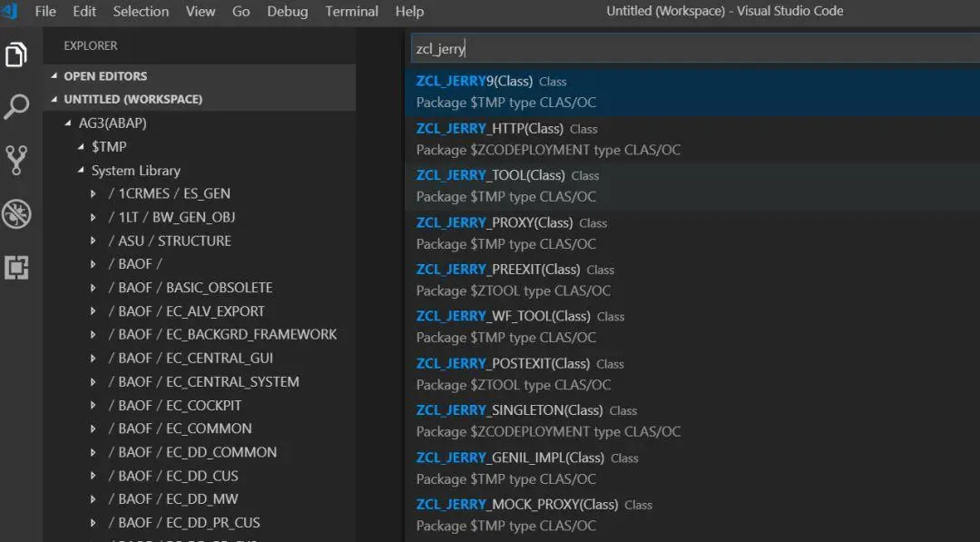Expand the / 1LT / BW_GEN_OBJ folder
The image size is (980, 542).
coord(93,218)
